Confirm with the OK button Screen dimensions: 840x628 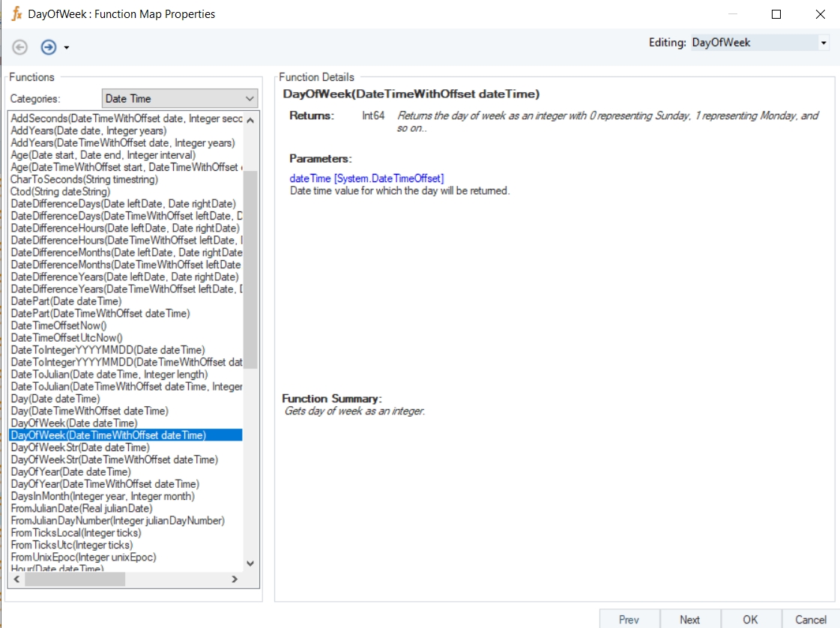pyautogui.click(x=750, y=619)
